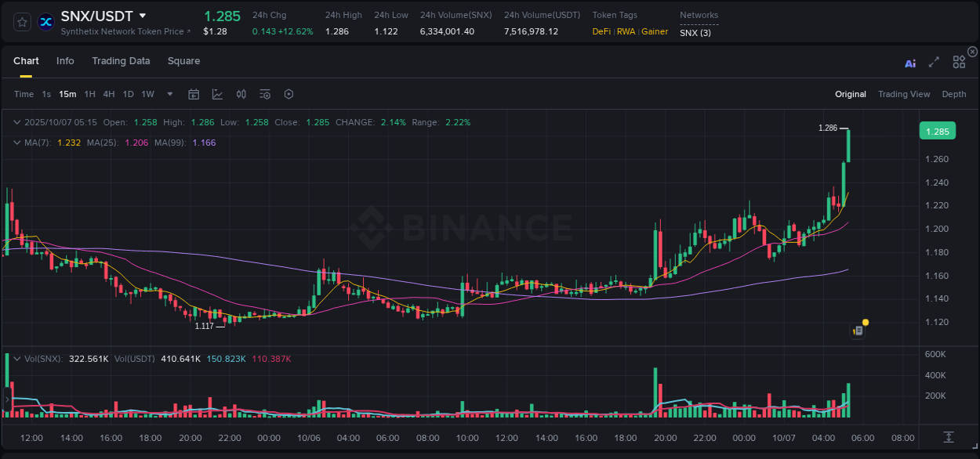980x459 pixels.
Task: Click the Ai analysis icon
Action: (909, 63)
